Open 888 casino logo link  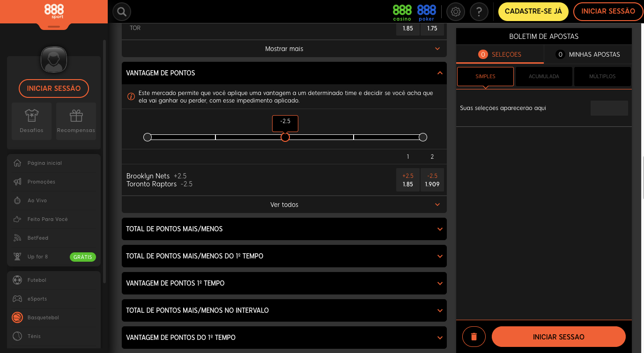(x=402, y=12)
